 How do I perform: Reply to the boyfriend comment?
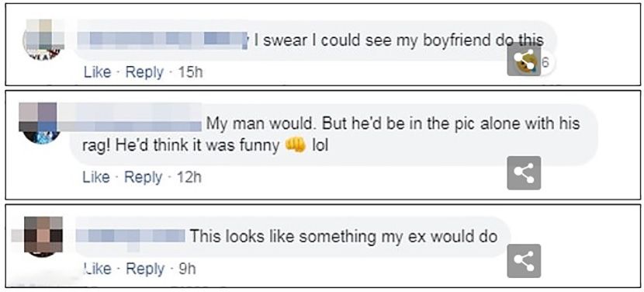click(x=144, y=73)
